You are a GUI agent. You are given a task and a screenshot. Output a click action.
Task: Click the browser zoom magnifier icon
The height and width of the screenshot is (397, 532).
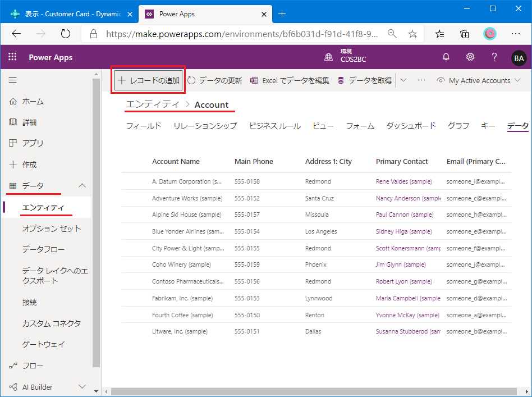click(x=392, y=33)
